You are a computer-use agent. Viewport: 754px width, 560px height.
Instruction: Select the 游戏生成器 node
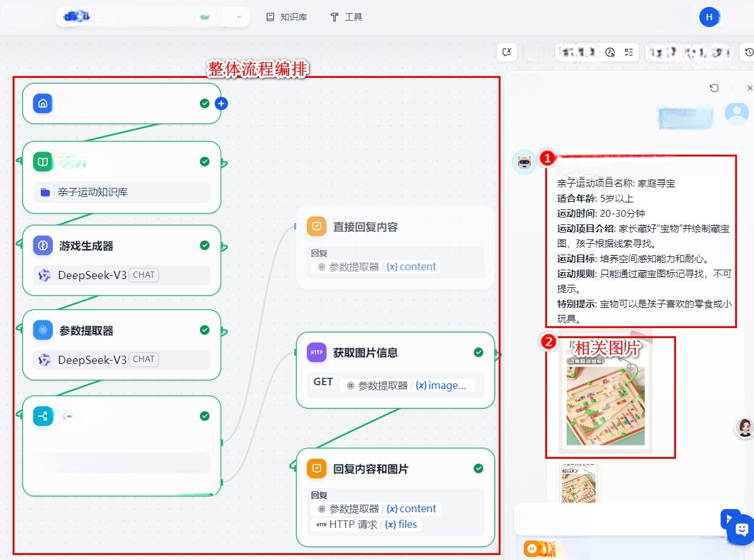tap(121, 260)
